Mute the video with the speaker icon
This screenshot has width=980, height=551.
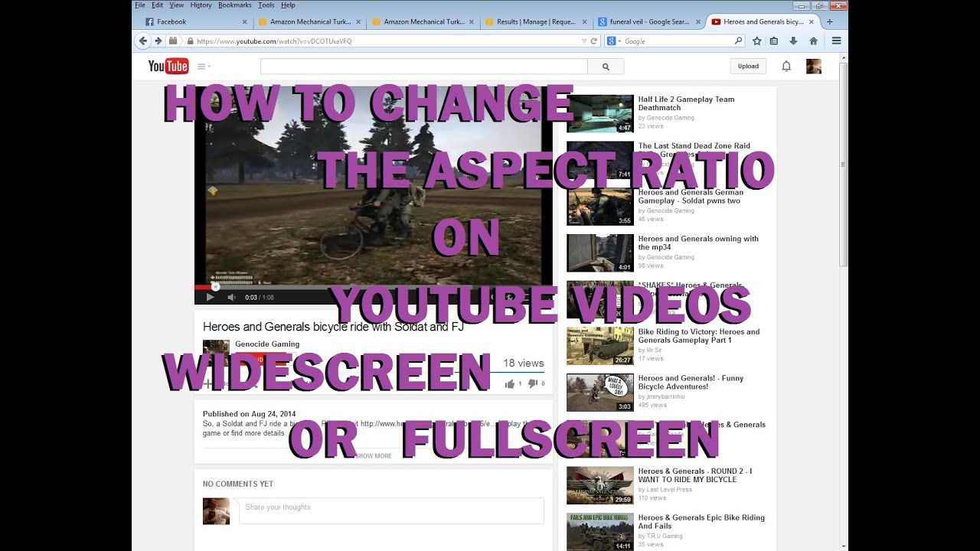pos(231,297)
